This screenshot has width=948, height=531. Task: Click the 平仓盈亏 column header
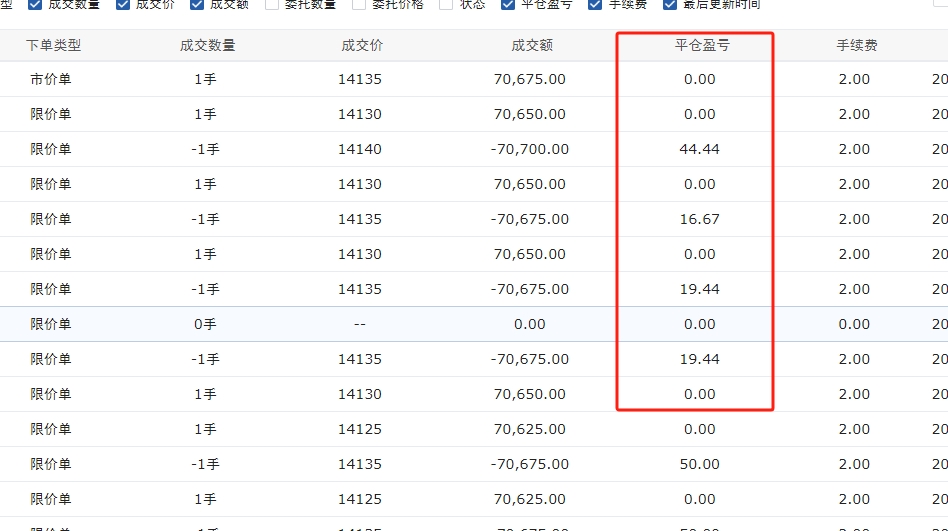coord(702,45)
